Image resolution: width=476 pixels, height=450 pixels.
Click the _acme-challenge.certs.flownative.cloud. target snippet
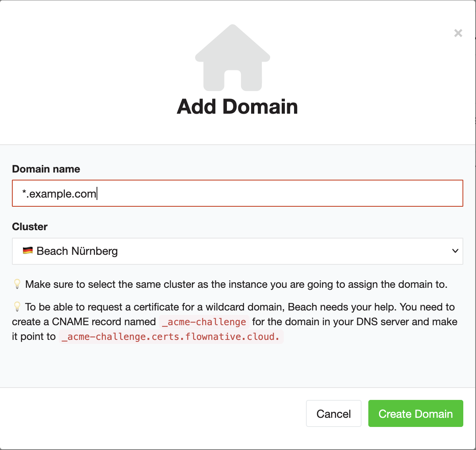[171, 337]
